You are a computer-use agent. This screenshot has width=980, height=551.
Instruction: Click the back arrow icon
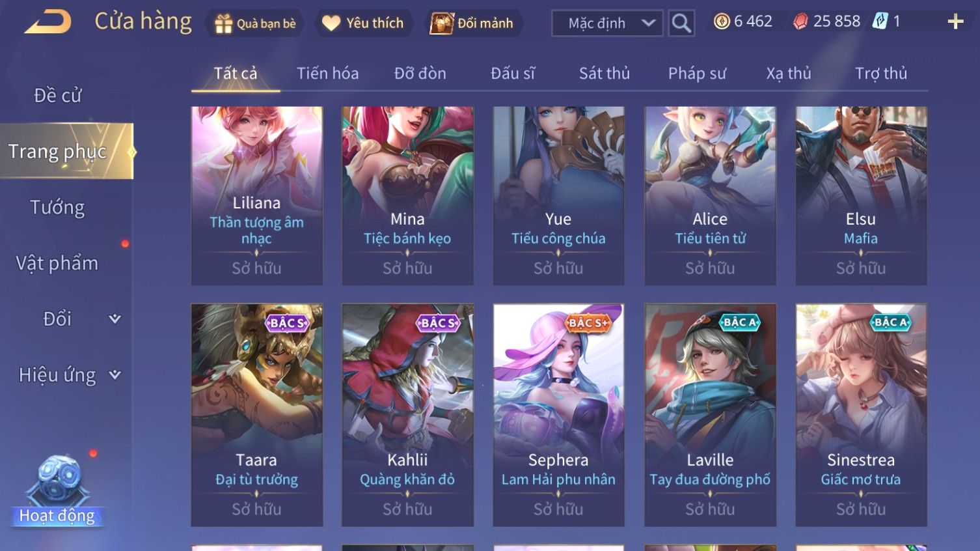coord(48,21)
